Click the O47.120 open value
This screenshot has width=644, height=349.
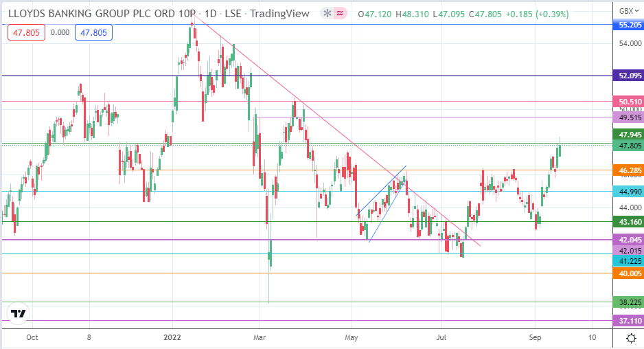click(x=375, y=14)
